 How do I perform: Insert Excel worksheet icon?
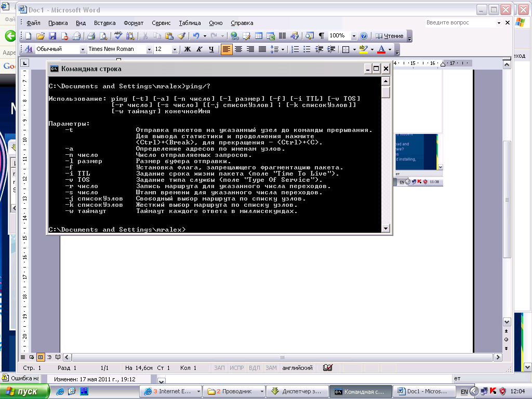[270, 36]
